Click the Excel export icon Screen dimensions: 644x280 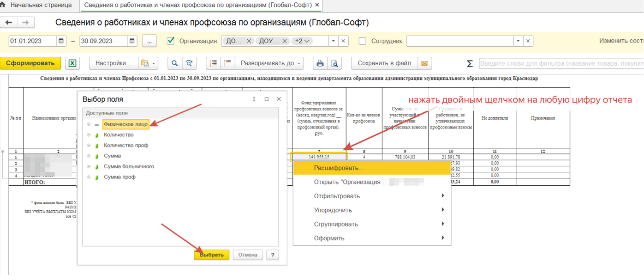pyautogui.click(x=72, y=63)
